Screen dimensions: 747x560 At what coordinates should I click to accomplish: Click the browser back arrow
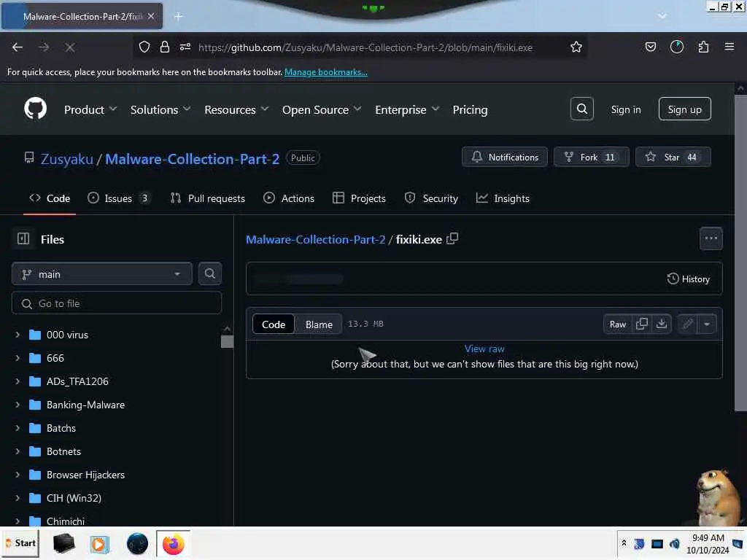(18, 47)
